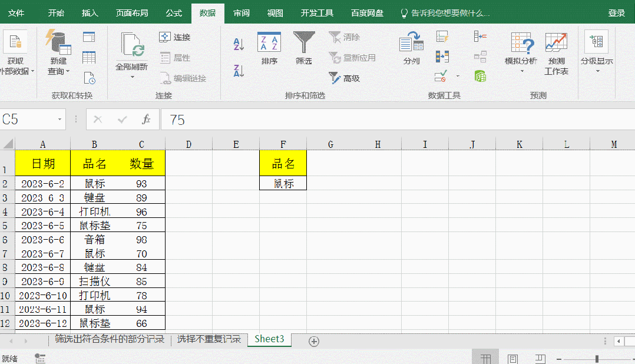Select the cell containing 扫描仪

point(94,282)
